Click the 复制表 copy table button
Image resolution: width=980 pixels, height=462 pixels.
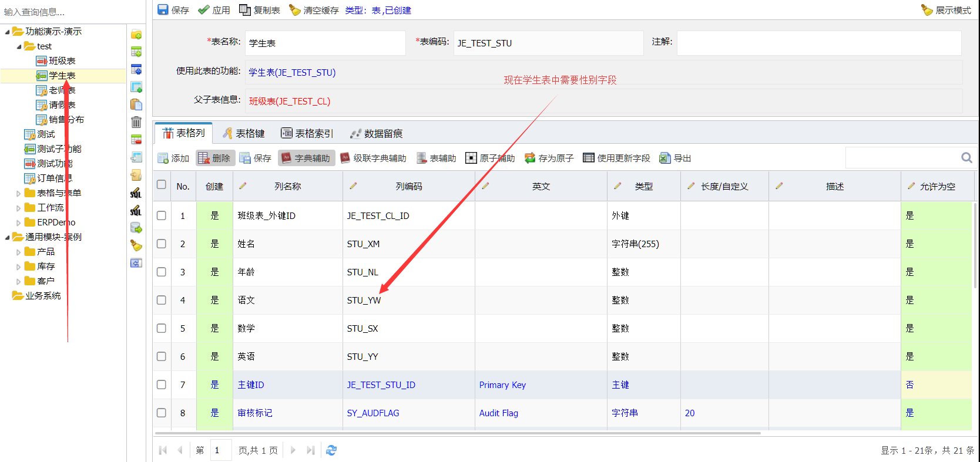click(x=260, y=10)
